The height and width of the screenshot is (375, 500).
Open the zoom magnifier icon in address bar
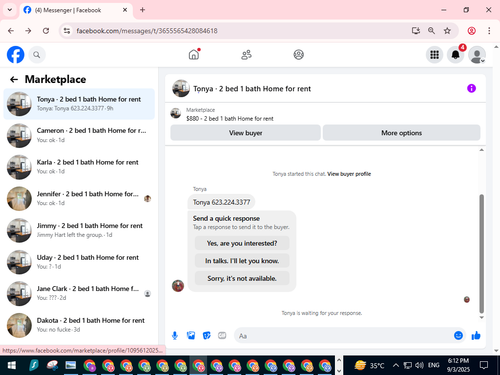[431, 31]
